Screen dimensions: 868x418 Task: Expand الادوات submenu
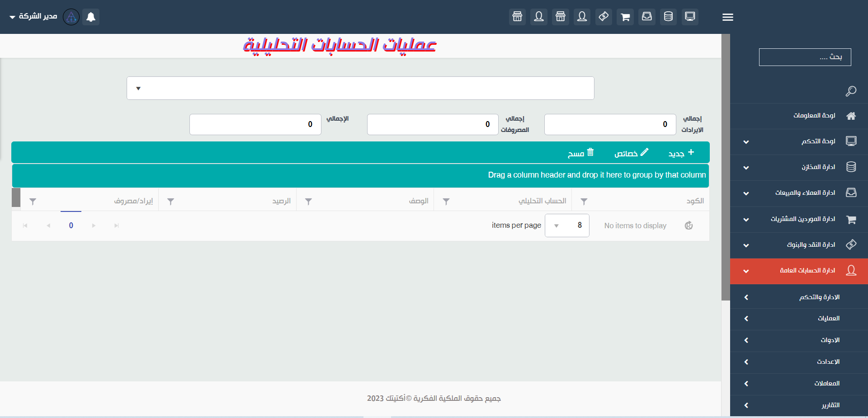799,340
